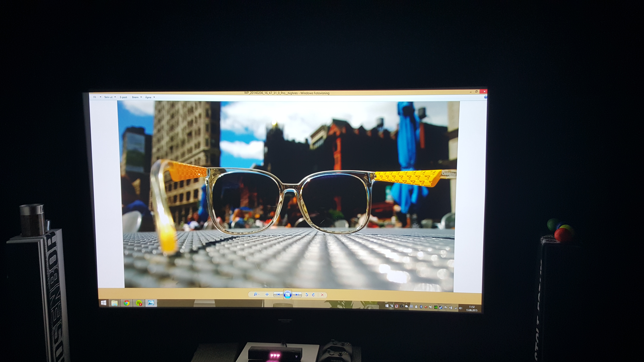
Task: Open the NVIDIA tray icon
Action: click(436, 307)
